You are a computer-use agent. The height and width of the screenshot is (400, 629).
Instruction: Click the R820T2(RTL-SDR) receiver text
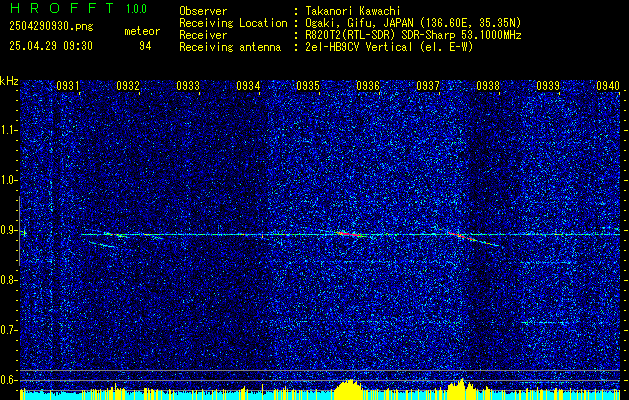tap(413, 35)
